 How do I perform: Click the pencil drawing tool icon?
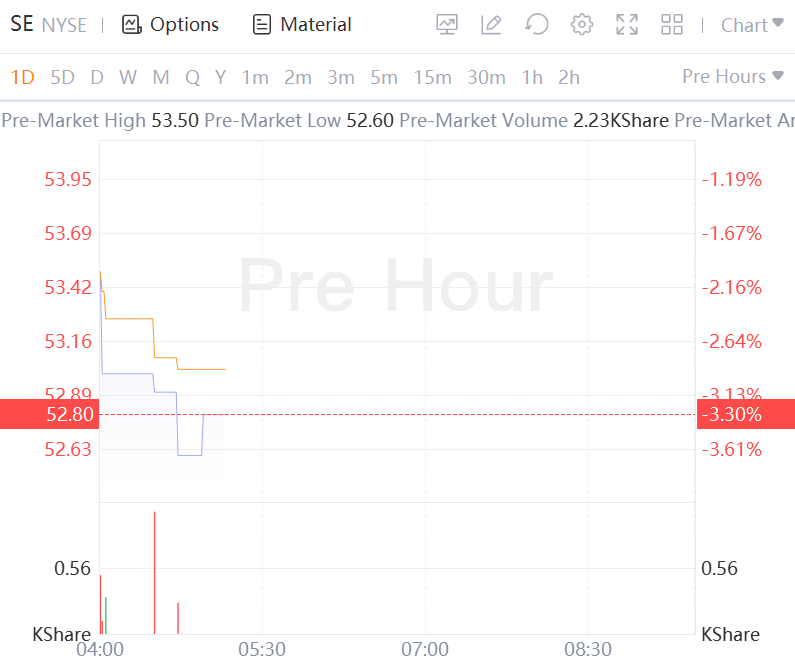point(491,25)
